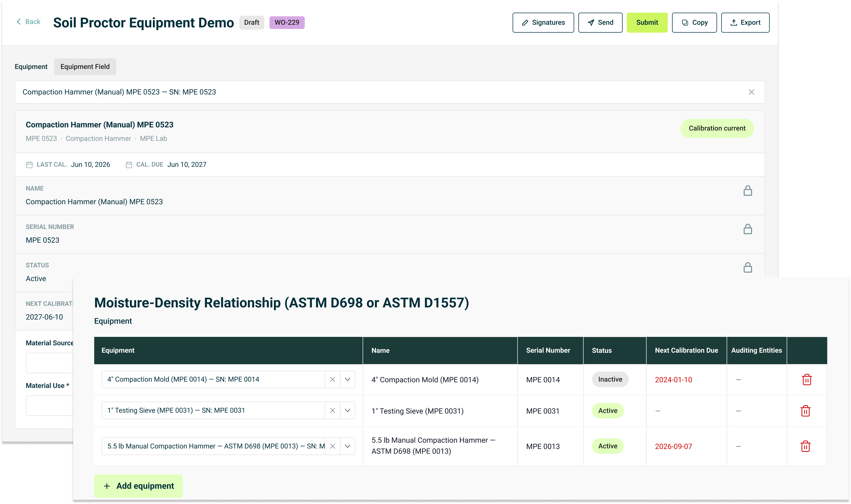Click the Compaction Hammer (Manual) MPE 0523 card title
Viewport: 851px width, 504px height.
99,125
